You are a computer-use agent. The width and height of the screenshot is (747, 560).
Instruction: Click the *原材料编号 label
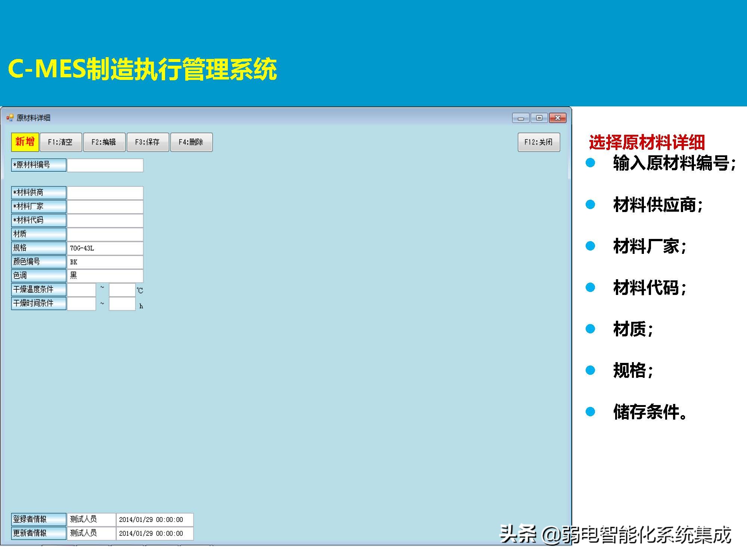pyautogui.click(x=39, y=165)
